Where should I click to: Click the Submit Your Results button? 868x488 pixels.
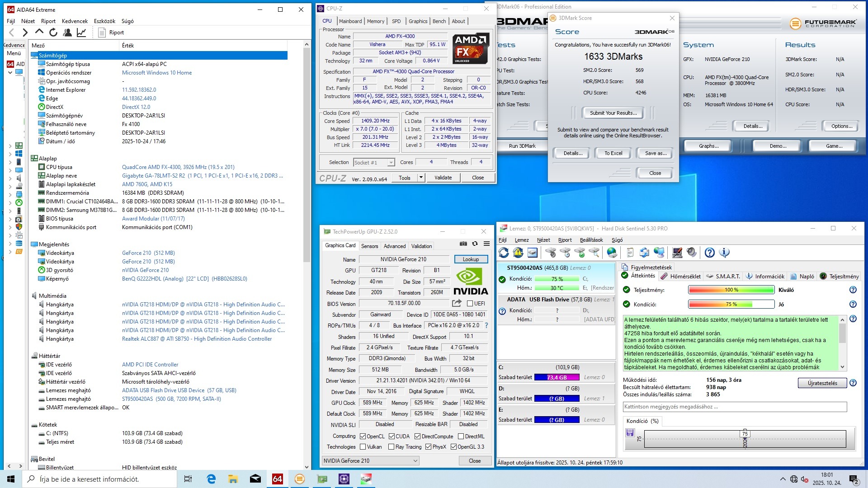click(613, 113)
